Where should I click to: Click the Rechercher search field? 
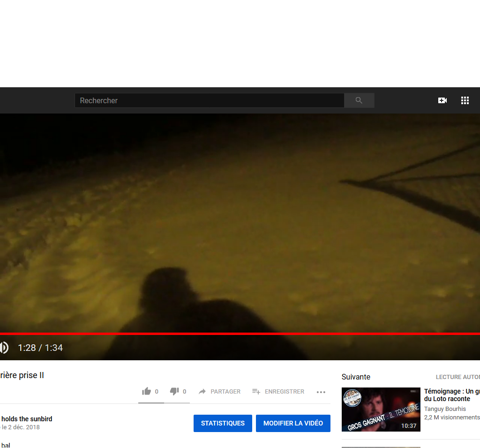pos(209,100)
